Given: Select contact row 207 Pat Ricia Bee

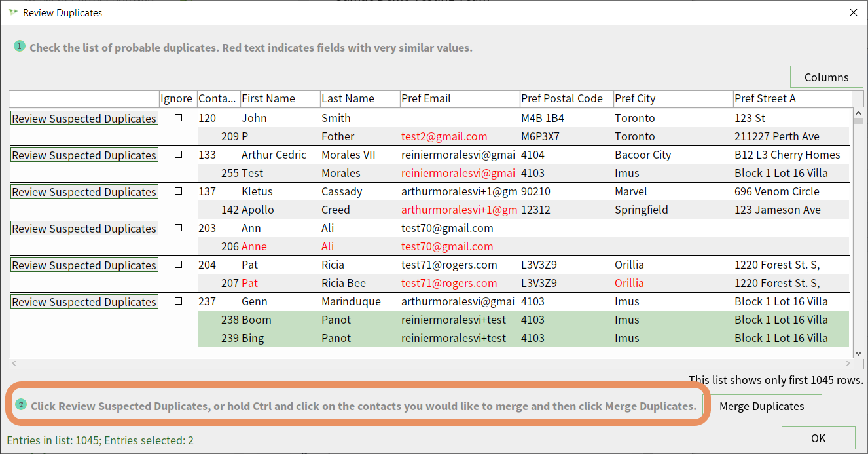Looking at the screenshot, I should pyautogui.click(x=523, y=283).
